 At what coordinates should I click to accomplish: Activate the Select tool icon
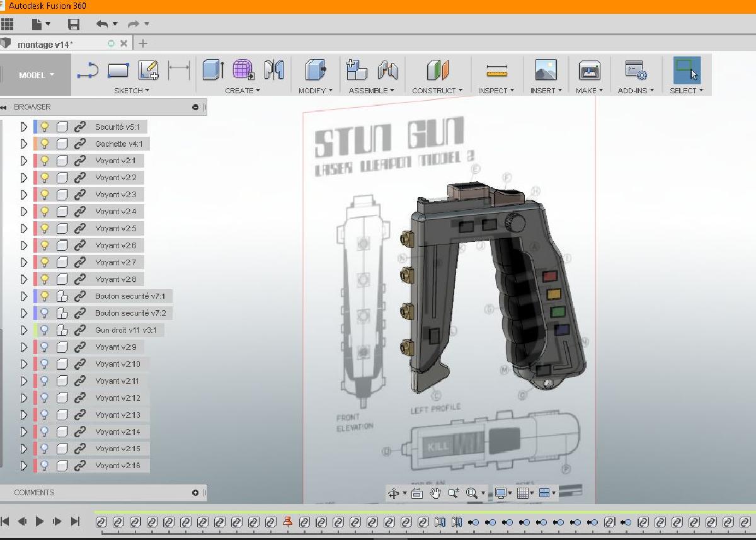click(687, 70)
